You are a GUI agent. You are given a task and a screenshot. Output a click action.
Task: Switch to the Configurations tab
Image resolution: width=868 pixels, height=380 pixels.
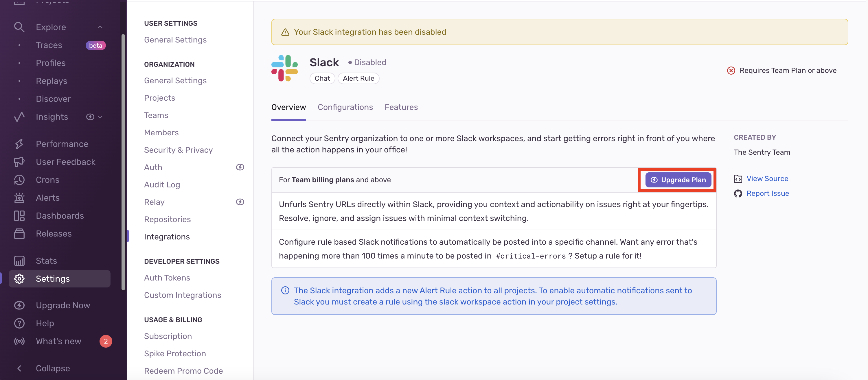pyautogui.click(x=345, y=107)
